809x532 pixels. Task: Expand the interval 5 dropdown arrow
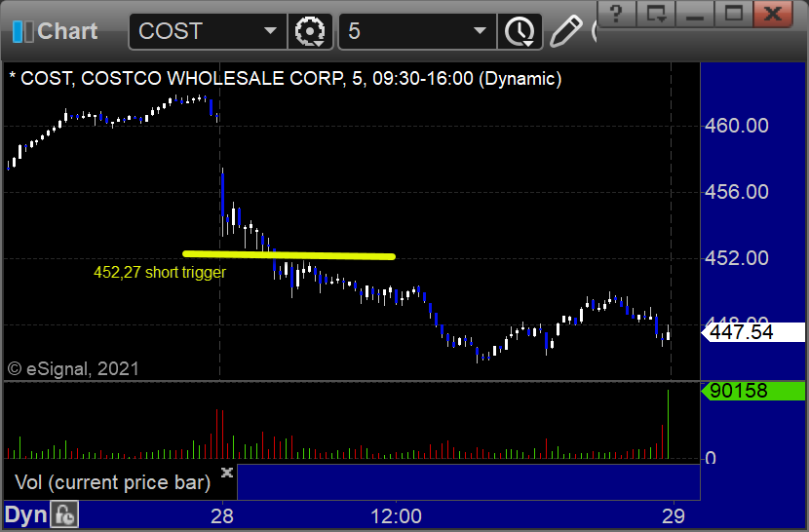coord(480,31)
